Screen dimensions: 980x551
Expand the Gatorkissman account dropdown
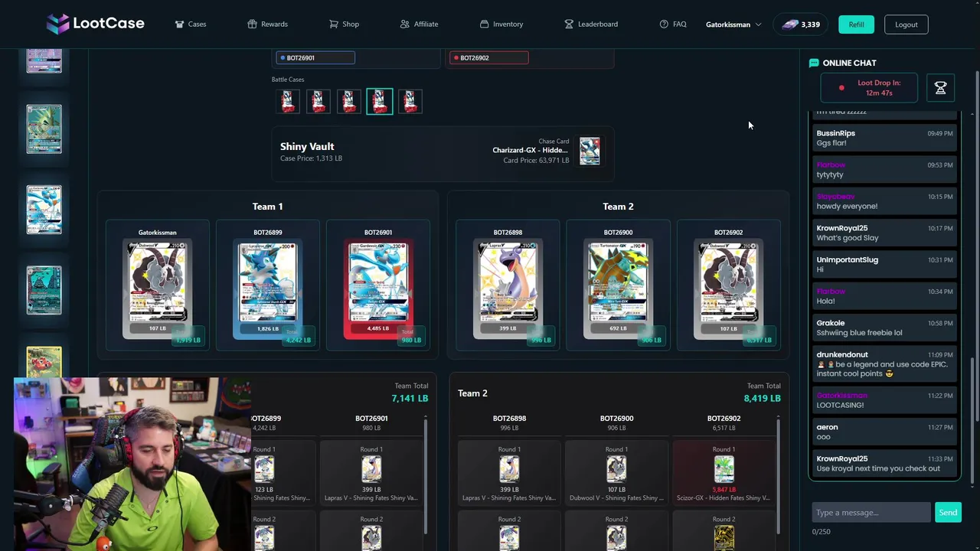pos(733,24)
